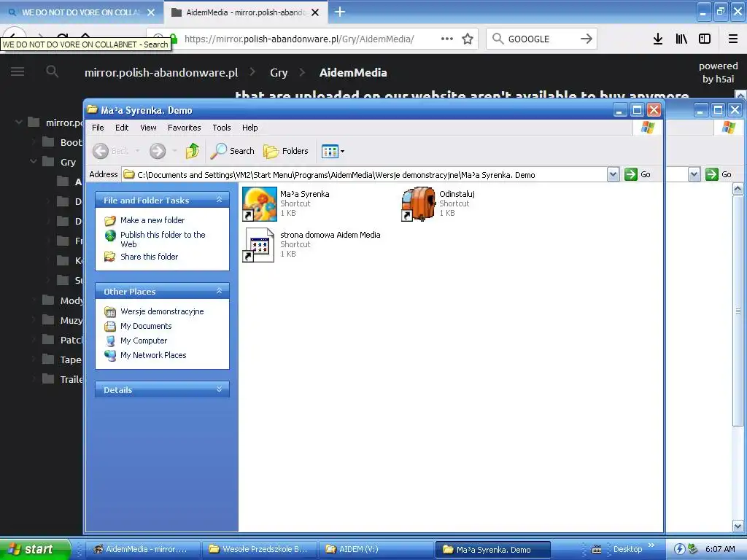
Task: Select the Odinstaluj uninstaller shortcut icon
Action: coord(418,204)
